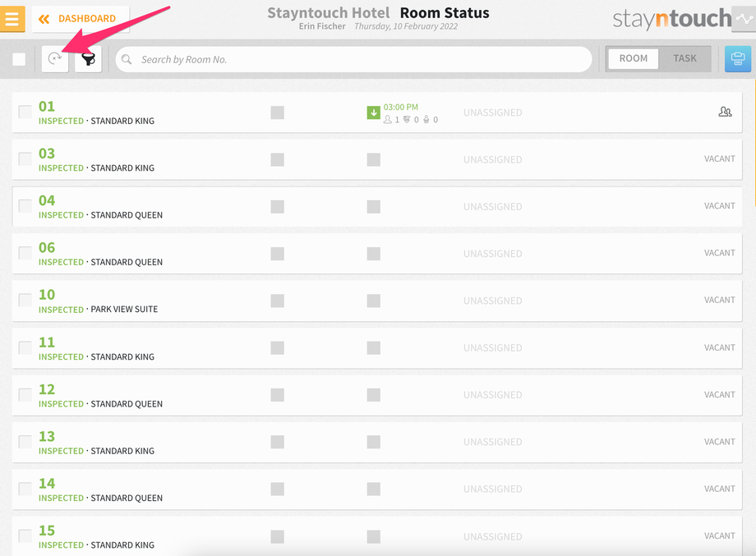756x556 pixels.
Task: Select the checkbox for room 13
Action: coord(25,442)
